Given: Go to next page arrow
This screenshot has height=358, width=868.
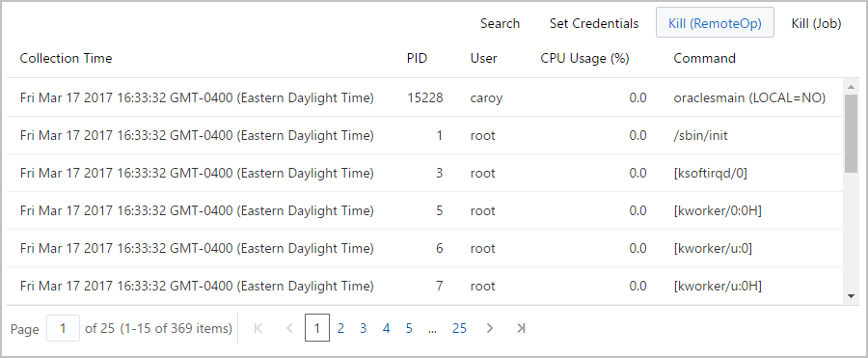Looking at the screenshot, I should pyautogui.click(x=489, y=328).
